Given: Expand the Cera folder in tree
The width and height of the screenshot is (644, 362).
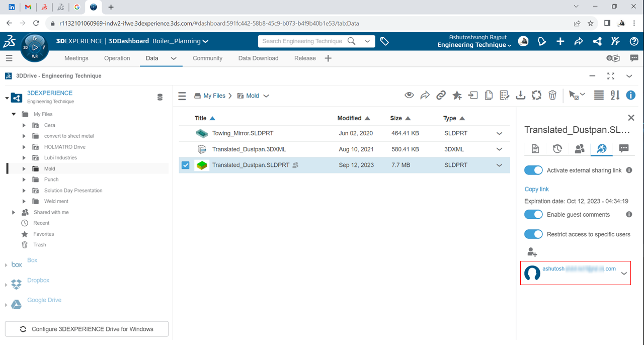Looking at the screenshot, I should coord(24,125).
